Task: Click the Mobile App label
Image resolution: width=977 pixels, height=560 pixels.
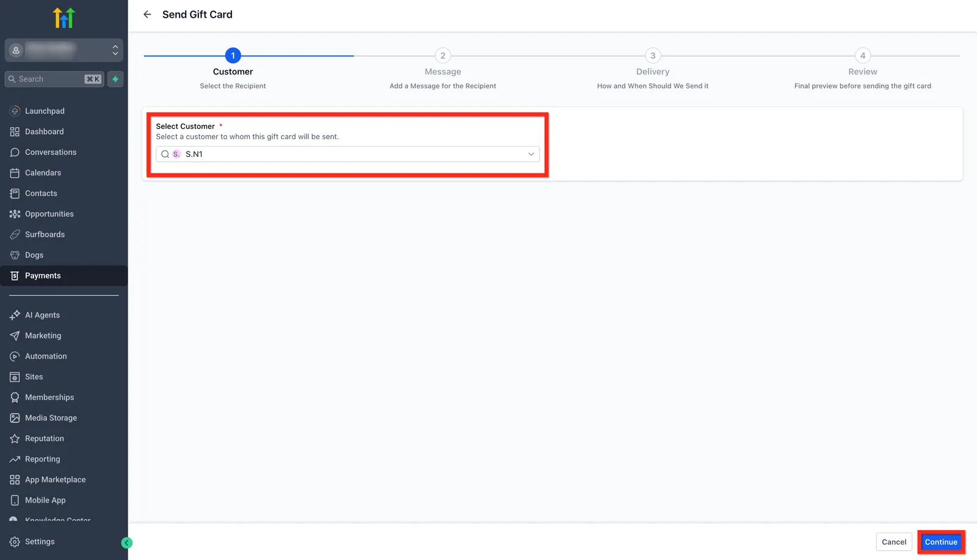Action: coord(45,500)
